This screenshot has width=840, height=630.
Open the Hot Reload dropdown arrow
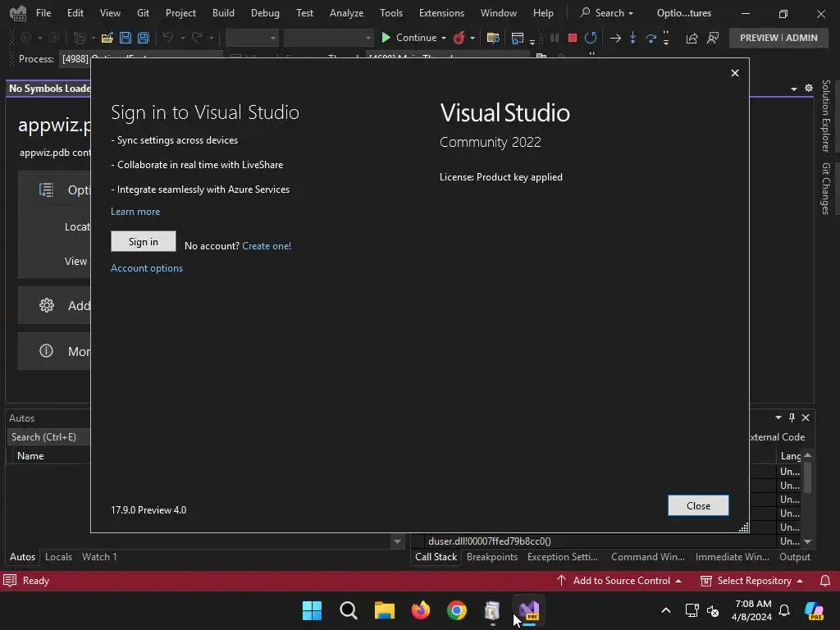472,38
